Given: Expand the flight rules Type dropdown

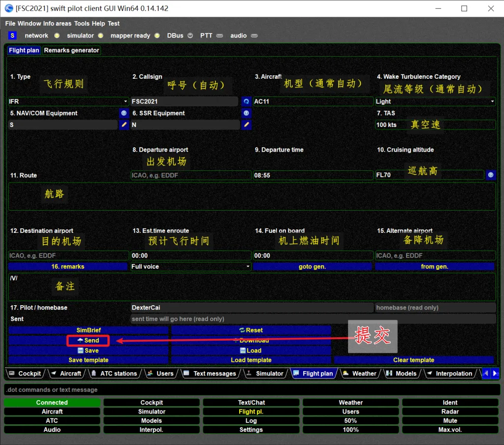Looking at the screenshot, I should coord(126,101).
